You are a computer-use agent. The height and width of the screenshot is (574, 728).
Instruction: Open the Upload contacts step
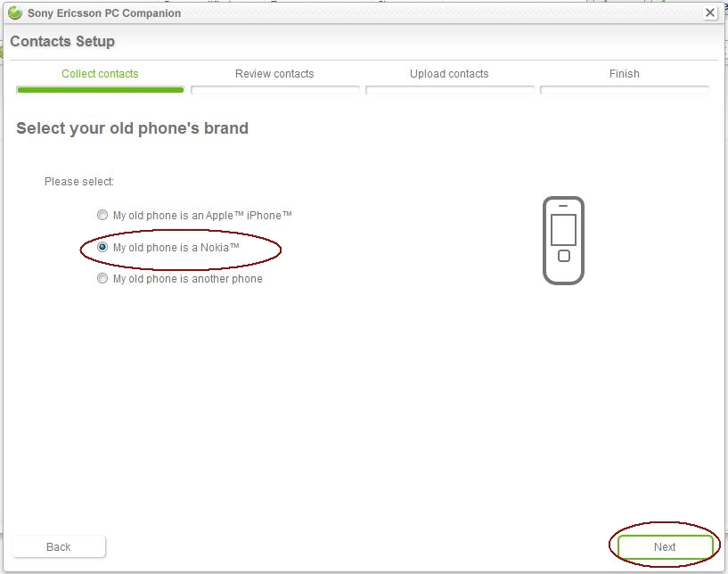pos(449,74)
